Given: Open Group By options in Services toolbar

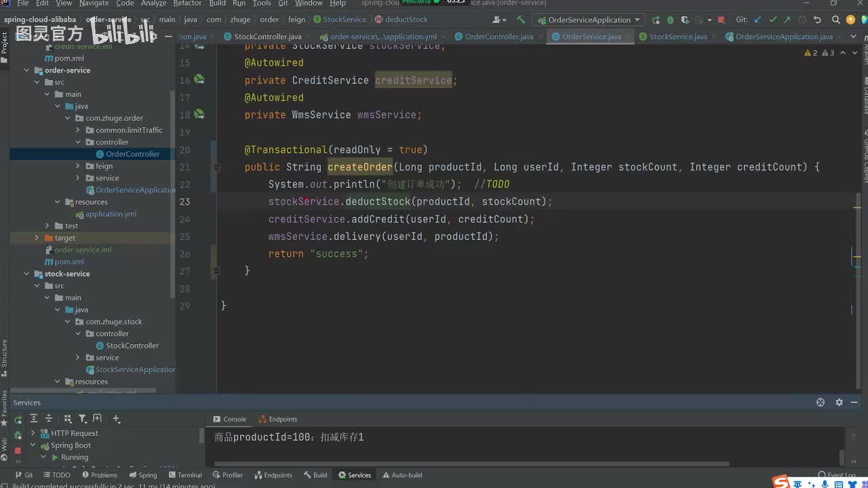Looking at the screenshot, I should pyautogui.click(x=68, y=418).
